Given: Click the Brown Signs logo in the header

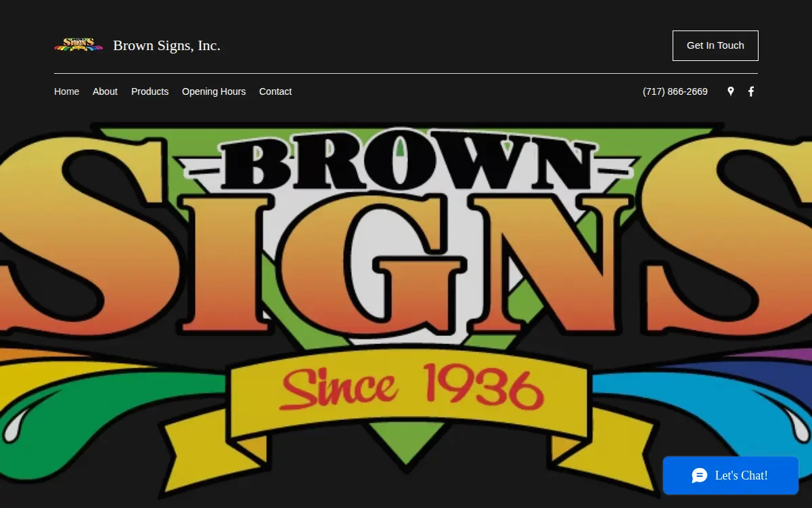Looking at the screenshot, I should [78, 45].
